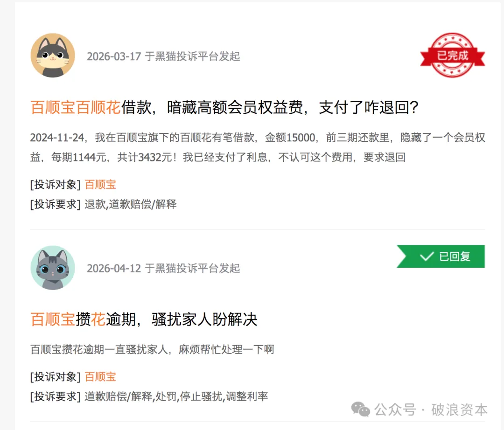Click the first complaint's description paragraph
This screenshot has height=430, width=504.
pyautogui.click(x=258, y=147)
